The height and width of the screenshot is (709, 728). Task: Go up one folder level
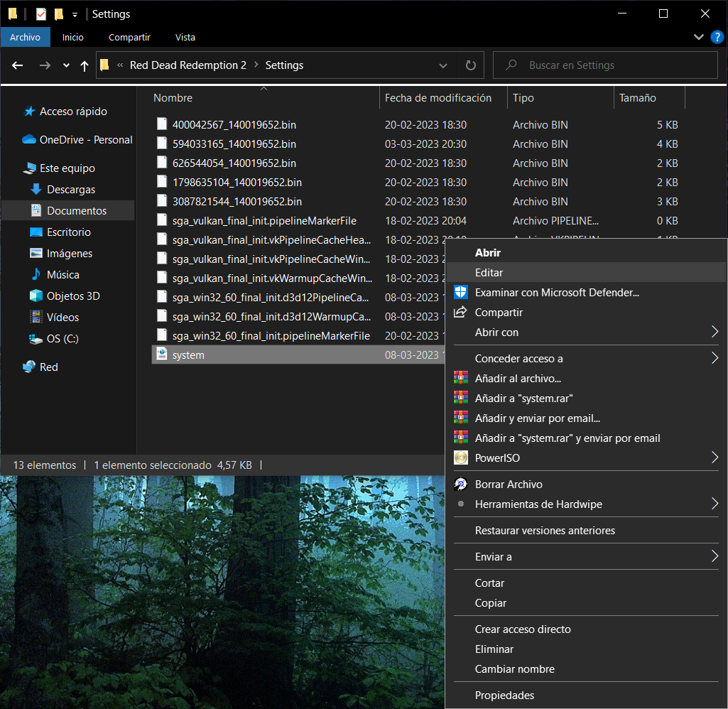pyautogui.click(x=85, y=65)
